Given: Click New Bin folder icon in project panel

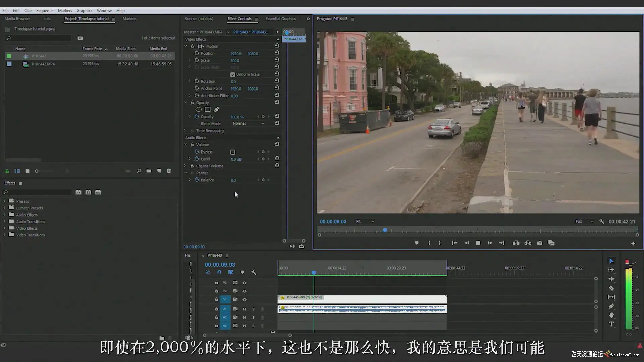Looking at the screenshot, I should (149, 171).
